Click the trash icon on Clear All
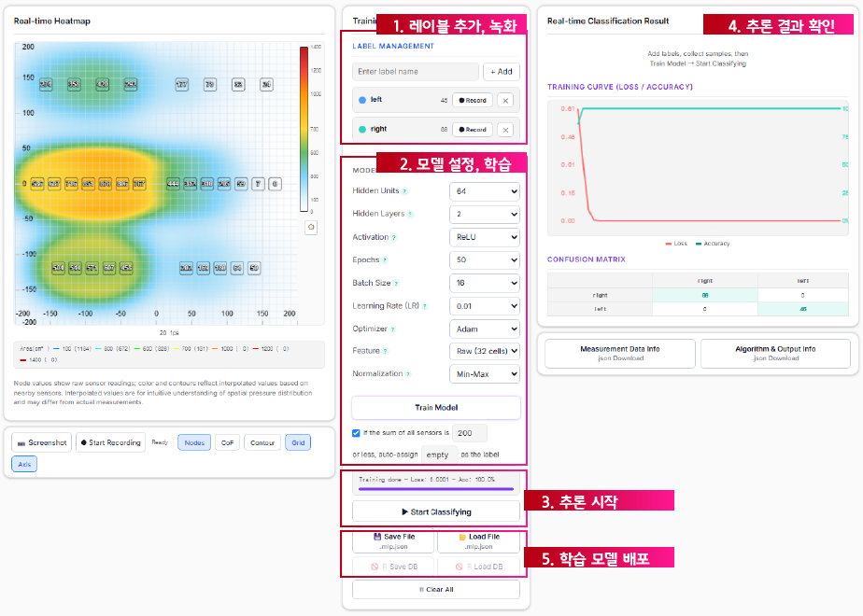The width and height of the screenshot is (863, 616). 421,590
